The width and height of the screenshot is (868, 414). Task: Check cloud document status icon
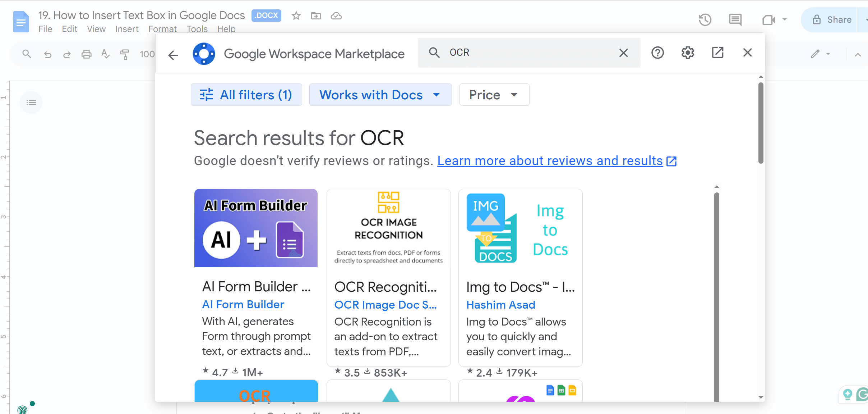click(336, 16)
